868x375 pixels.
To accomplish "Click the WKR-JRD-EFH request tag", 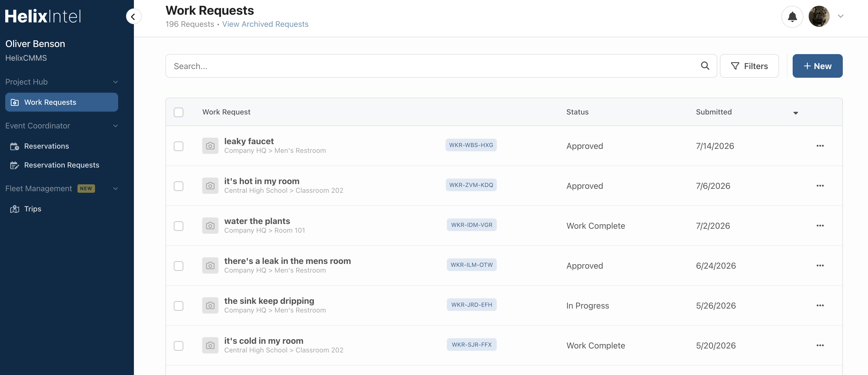I will tap(472, 305).
